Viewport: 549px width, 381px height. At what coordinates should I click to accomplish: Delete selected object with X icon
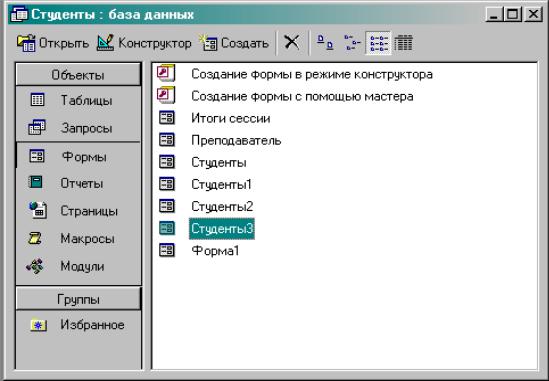tap(291, 43)
